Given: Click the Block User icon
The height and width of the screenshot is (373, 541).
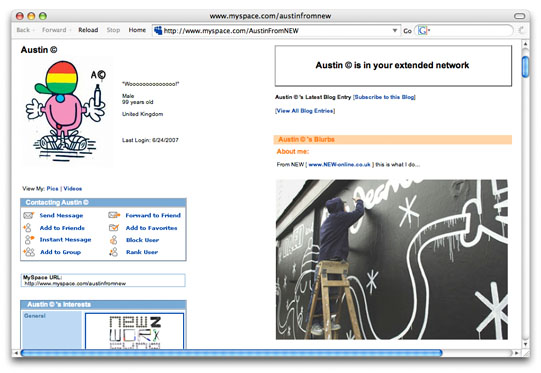Looking at the screenshot, I should tap(114, 240).
